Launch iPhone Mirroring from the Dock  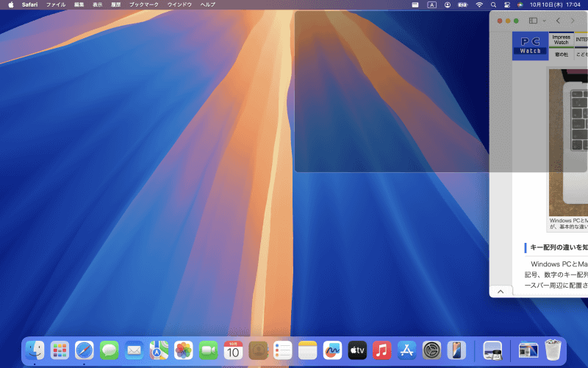click(x=456, y=351)
